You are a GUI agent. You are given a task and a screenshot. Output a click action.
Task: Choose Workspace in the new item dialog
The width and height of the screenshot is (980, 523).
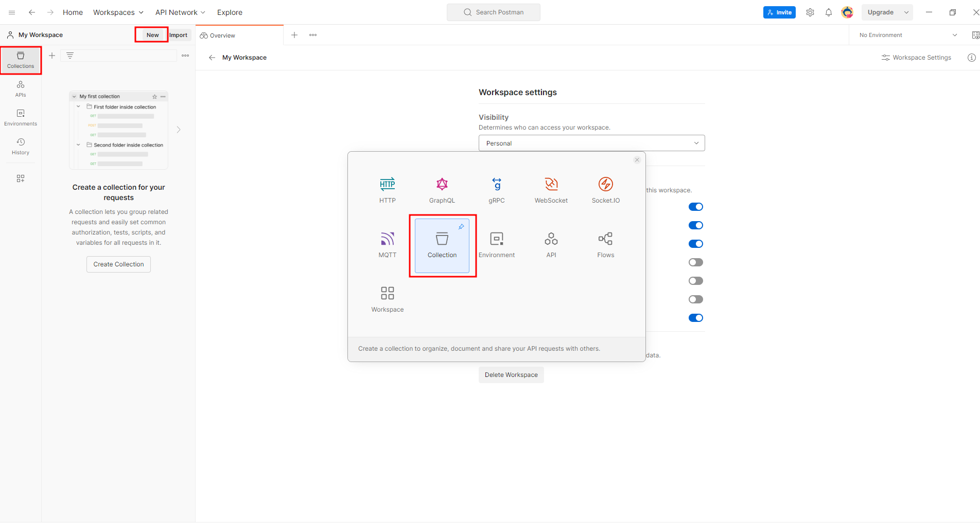pos(388,299)
